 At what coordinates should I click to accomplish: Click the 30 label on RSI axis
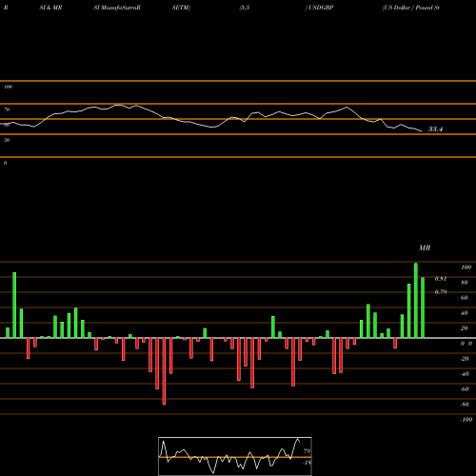coord(7,140)
